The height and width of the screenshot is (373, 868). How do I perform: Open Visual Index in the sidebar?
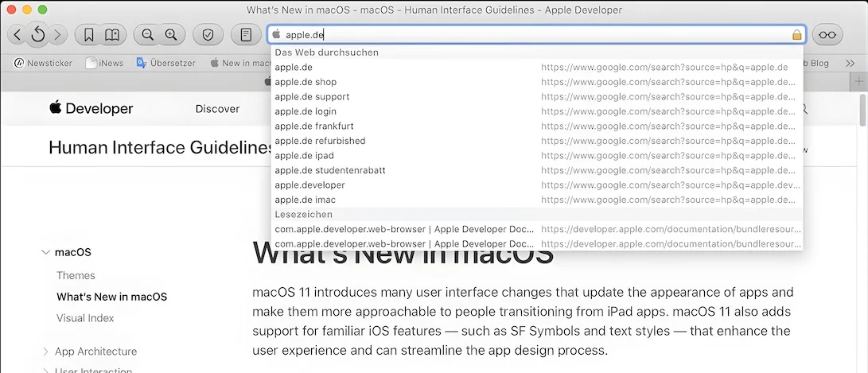click(85, 318)
